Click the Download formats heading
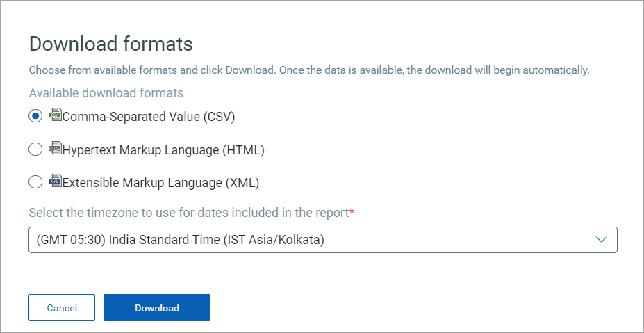644x333 pixels. [x=111, y=44]
